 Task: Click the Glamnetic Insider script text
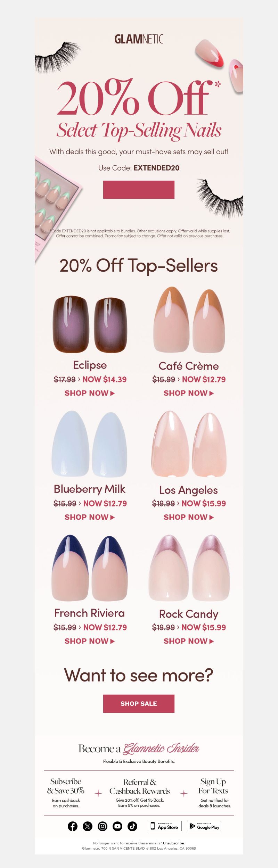pyautogui.click(x=161, y=749)
